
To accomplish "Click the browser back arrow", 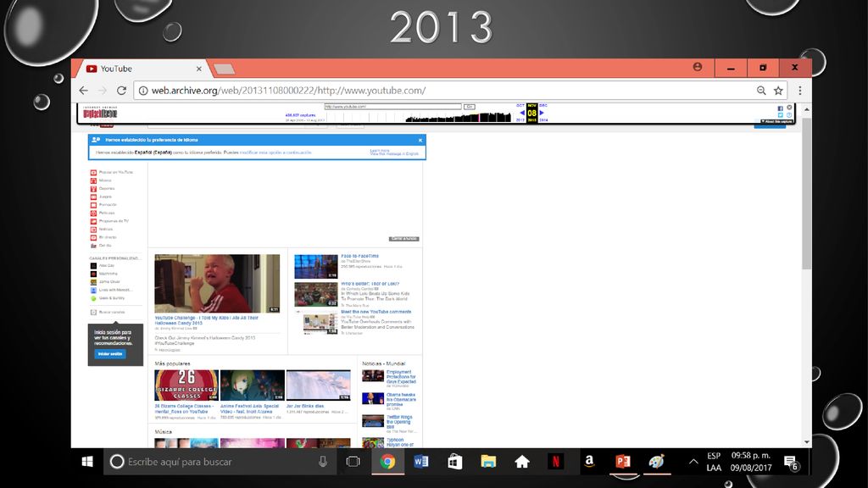I will point(84,91).
